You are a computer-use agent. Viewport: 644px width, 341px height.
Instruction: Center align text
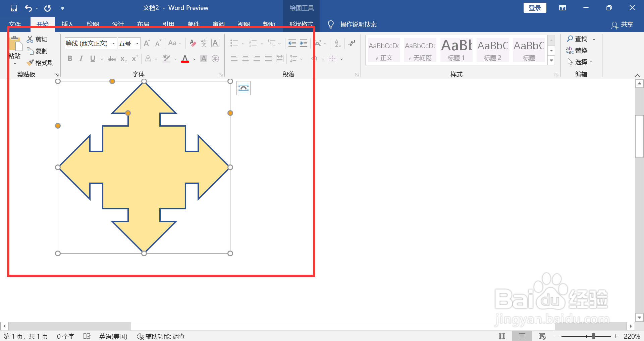point(246,59)
